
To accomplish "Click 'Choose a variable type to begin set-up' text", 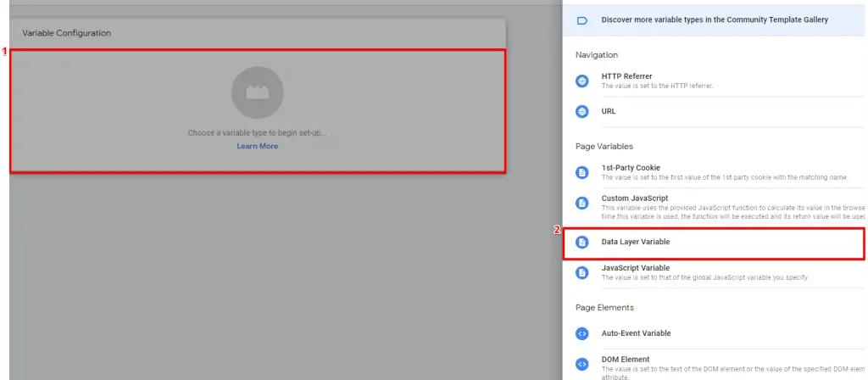I will (258, 133).
